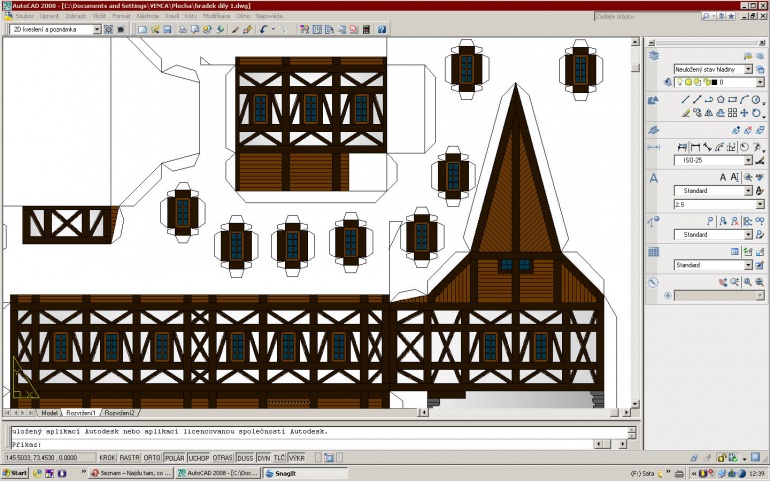The height and width of the screenshot is (481, 770).
Task: Save drawing with the floppy disk icon
Action: pos(167,29)
